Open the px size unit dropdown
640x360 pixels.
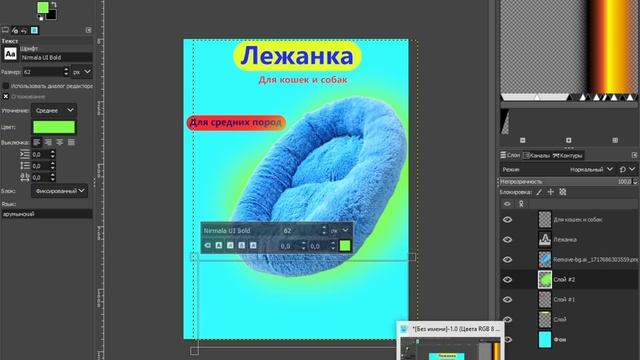(x=82, y=72)
